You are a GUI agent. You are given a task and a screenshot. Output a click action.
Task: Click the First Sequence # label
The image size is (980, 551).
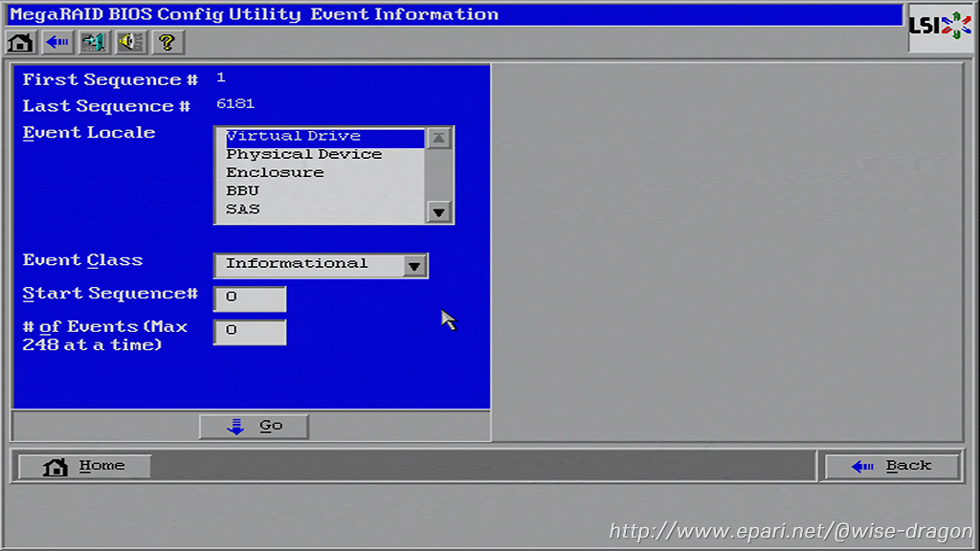tap(110, 80)
